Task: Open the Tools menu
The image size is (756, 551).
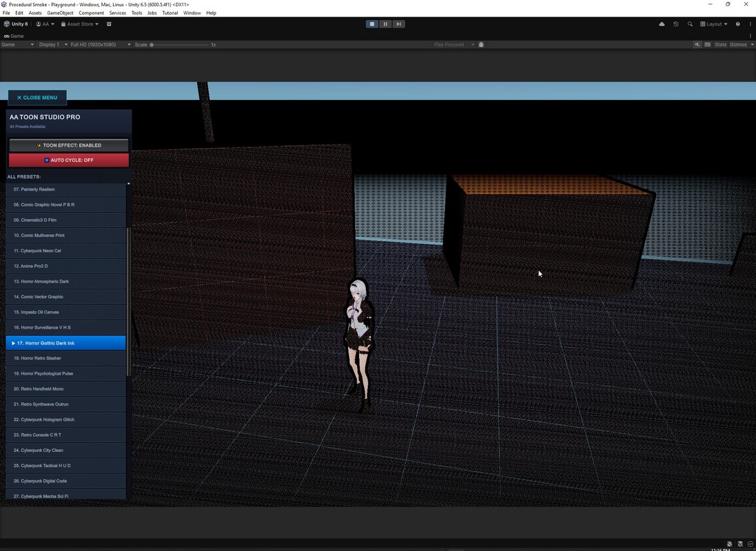Action: coord(137,13)
